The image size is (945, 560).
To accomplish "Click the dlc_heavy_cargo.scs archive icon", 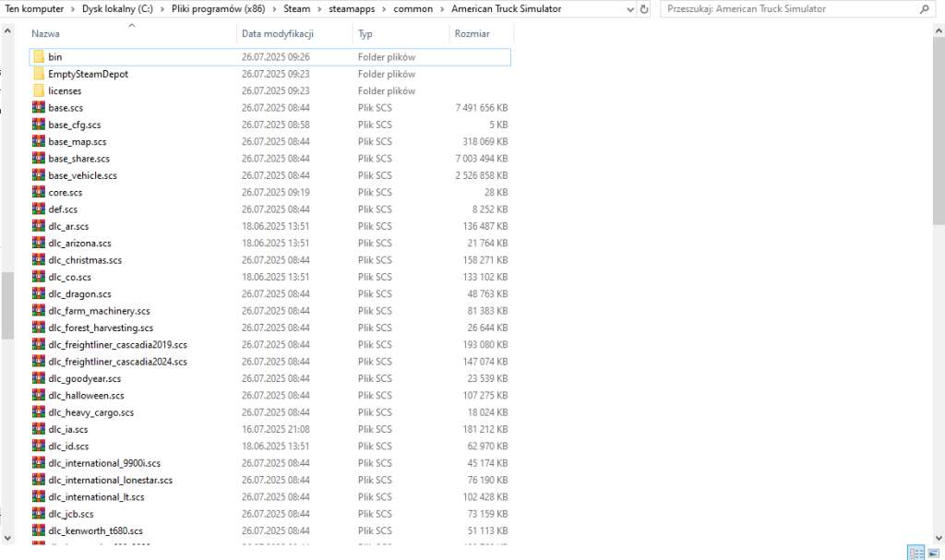I will [x=39, y=411].
